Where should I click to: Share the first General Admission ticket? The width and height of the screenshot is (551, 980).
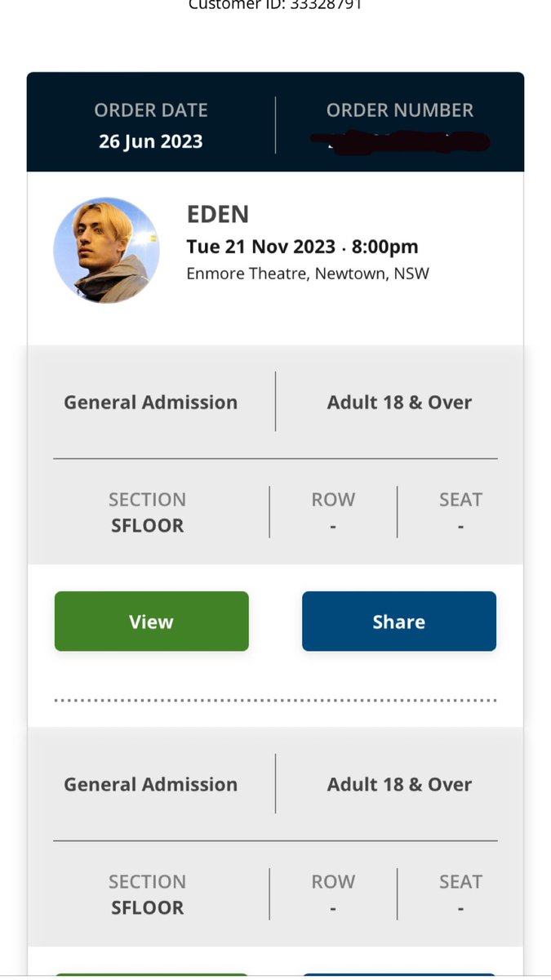tap(399, 621)
